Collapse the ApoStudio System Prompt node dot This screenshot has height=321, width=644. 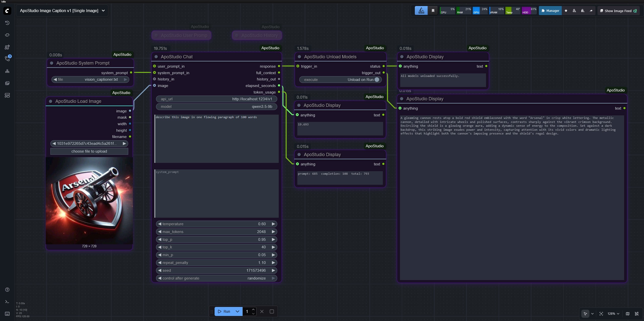[52, 63]
